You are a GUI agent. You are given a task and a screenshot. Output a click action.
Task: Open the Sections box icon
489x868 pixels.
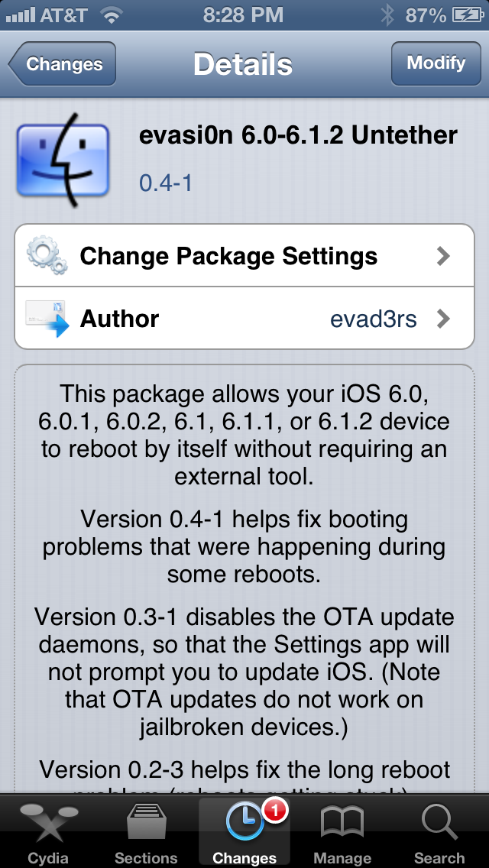click(146, 823)
